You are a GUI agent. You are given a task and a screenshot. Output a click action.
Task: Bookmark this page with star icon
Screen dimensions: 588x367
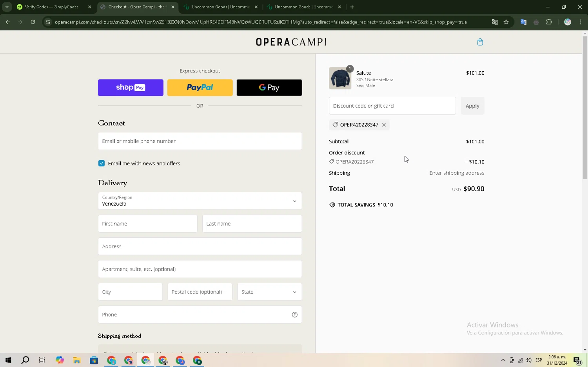[506, 22]
